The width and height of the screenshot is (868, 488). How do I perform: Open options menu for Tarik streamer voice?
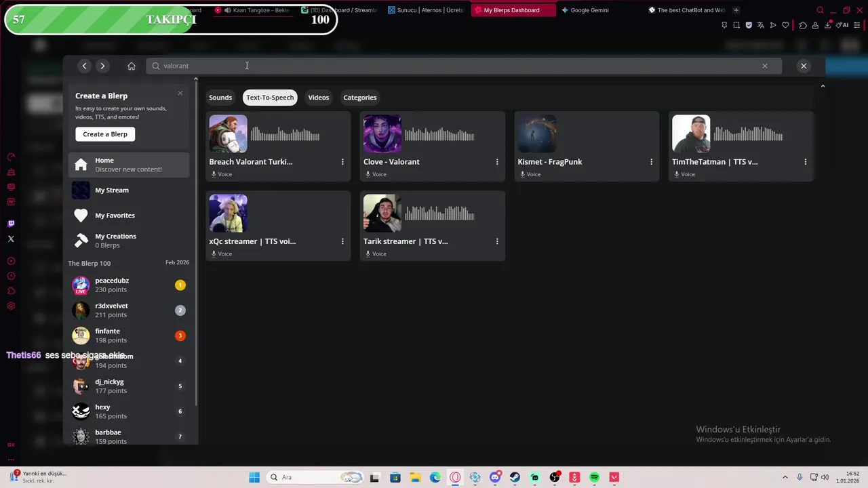[x=497, y=241]
